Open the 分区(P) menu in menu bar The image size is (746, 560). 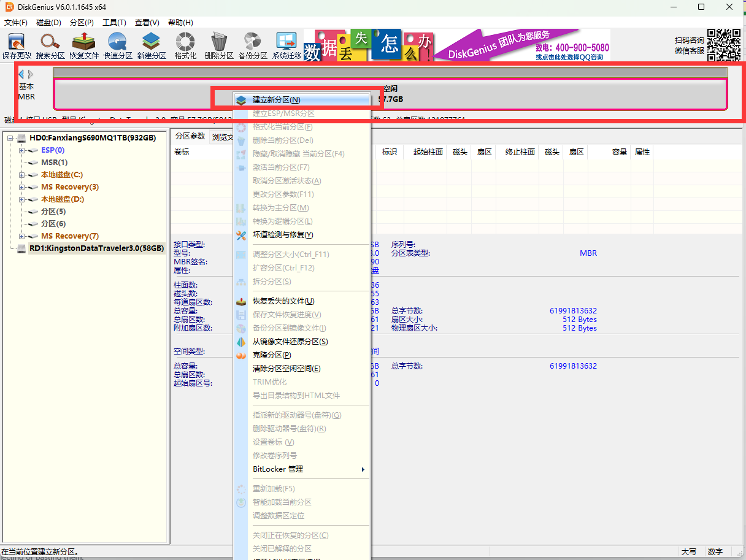click(x=82, y=23)
